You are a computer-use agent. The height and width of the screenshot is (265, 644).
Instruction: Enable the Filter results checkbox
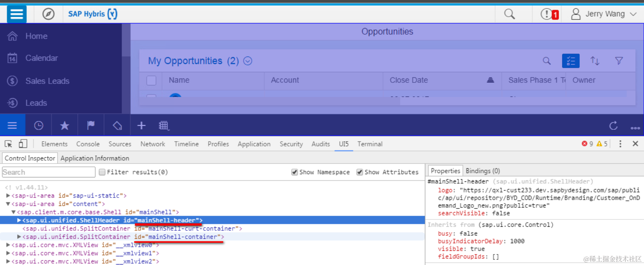(x=102, y=172)
